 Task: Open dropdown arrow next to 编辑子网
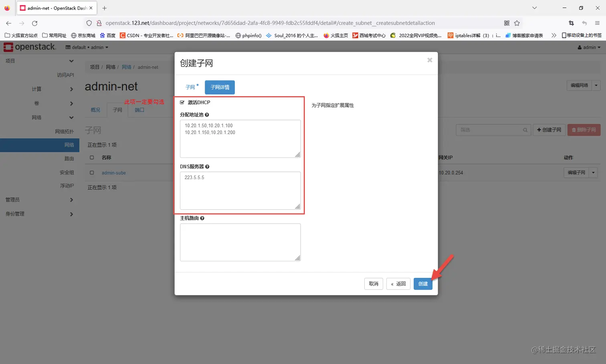pos(594,173)
